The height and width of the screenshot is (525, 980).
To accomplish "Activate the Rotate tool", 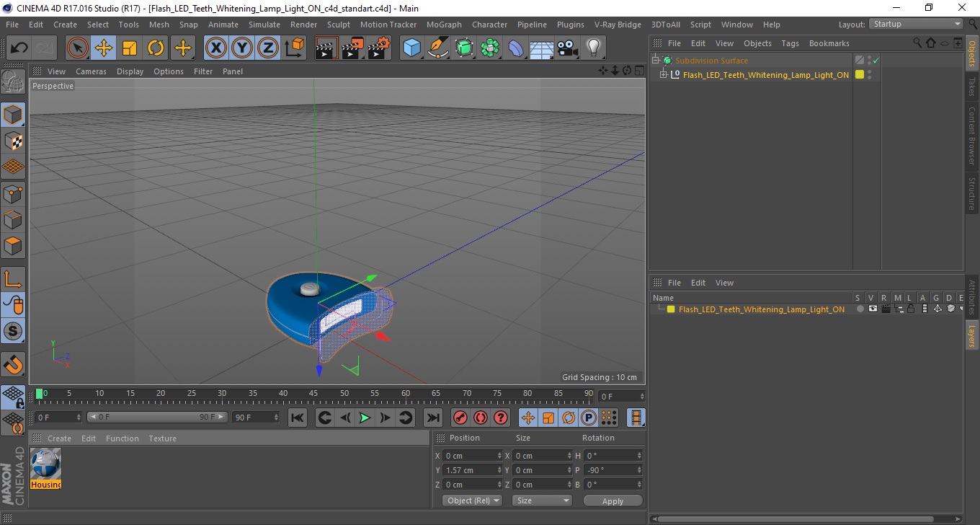I will (x=156, y=48).
